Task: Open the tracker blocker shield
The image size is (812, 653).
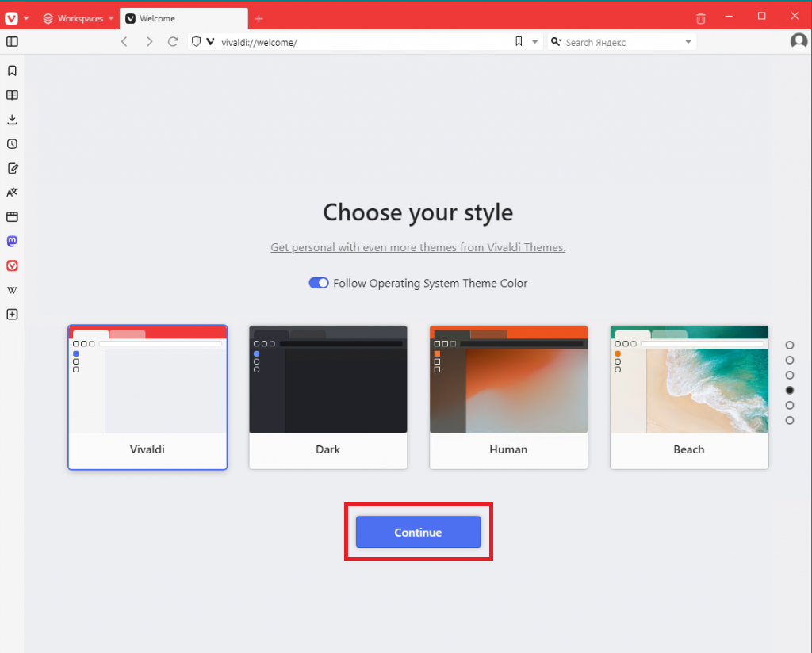Action: [197, 42]
